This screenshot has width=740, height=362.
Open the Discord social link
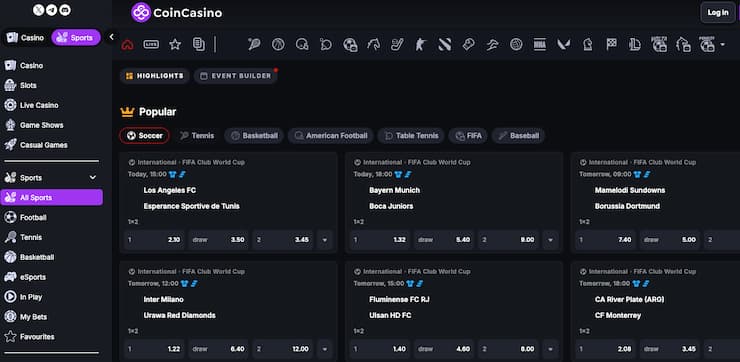coord(66,9)
